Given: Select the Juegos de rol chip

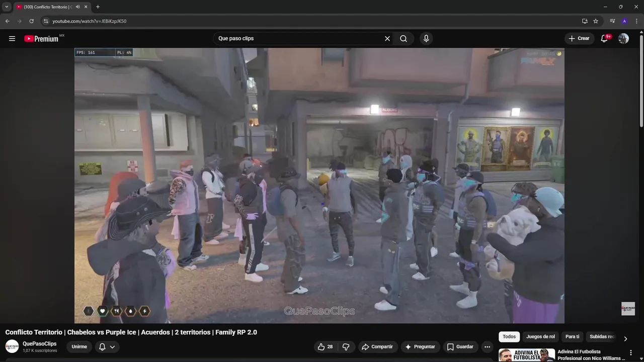Looking at the screenshot, I should click(541, 336).
